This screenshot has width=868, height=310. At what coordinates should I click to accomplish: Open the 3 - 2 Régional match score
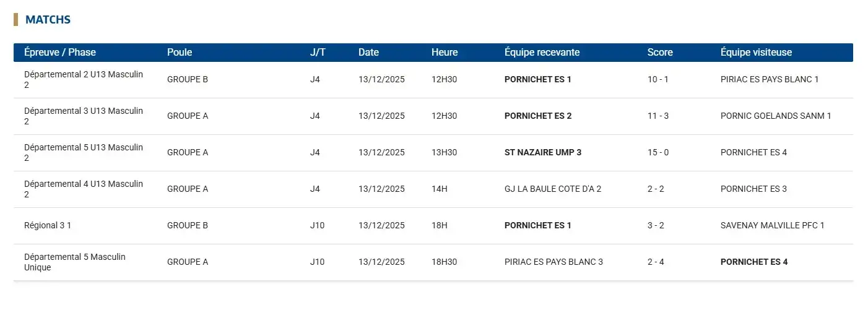pos(656,226)
